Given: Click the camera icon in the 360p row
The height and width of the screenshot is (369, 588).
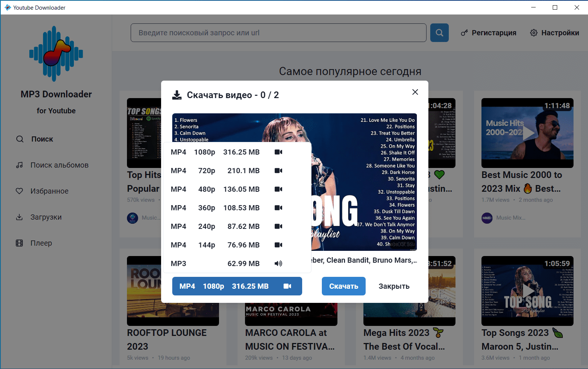Looking at the screenshot, I should [x=278, y=208].
